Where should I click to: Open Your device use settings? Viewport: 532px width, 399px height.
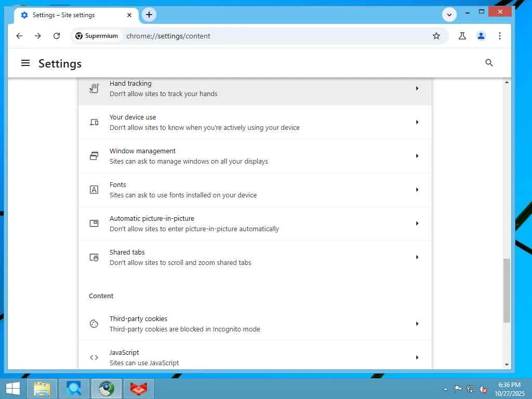pyautogui.click(x=255, y=122)
